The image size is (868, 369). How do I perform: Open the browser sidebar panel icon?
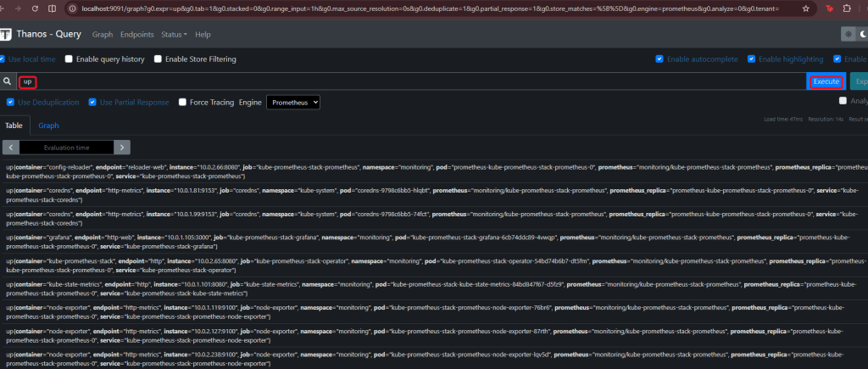coord(52,8)
